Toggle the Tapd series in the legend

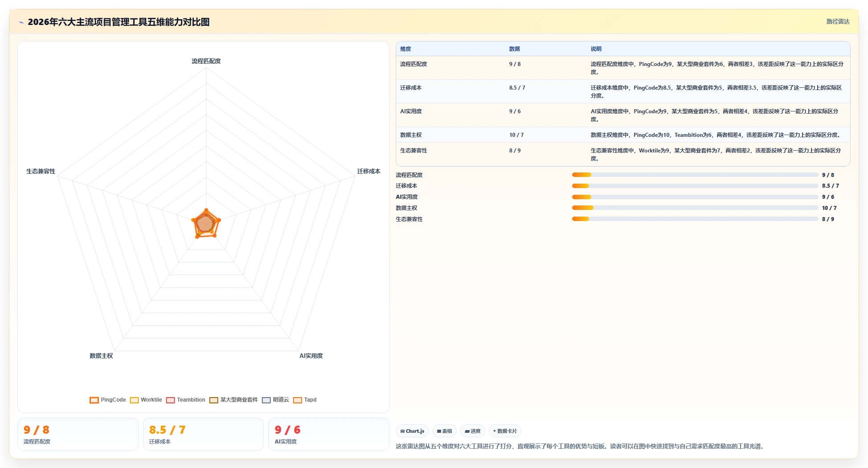point(305,400)
